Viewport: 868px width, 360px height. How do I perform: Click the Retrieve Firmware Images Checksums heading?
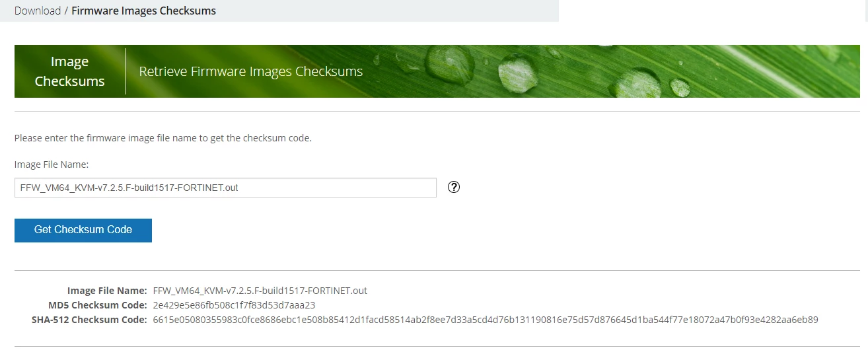point(251,71)
